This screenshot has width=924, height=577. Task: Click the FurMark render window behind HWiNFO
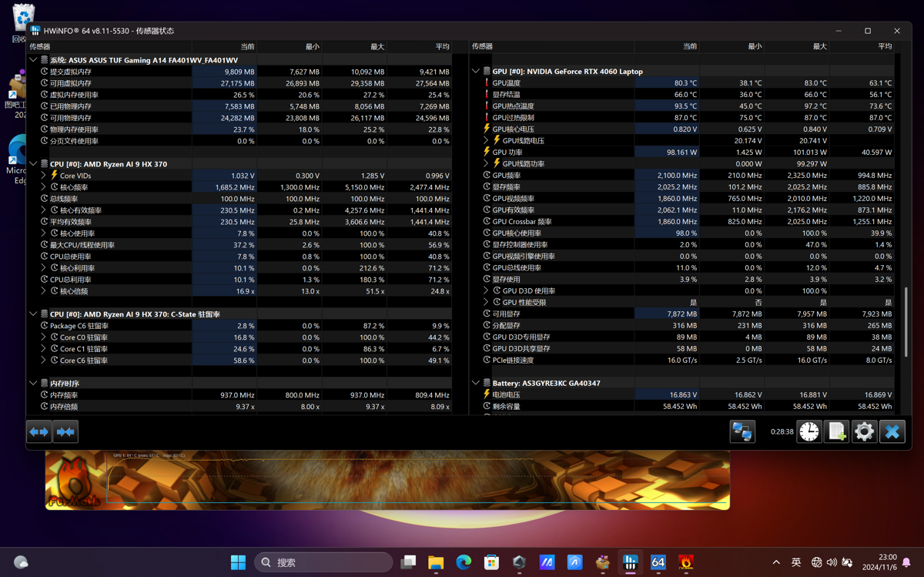pyautogui.click(x=387, y=480)
